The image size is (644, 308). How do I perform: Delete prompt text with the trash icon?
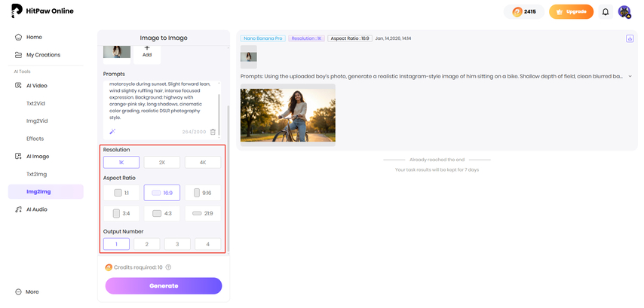point(213,132)
